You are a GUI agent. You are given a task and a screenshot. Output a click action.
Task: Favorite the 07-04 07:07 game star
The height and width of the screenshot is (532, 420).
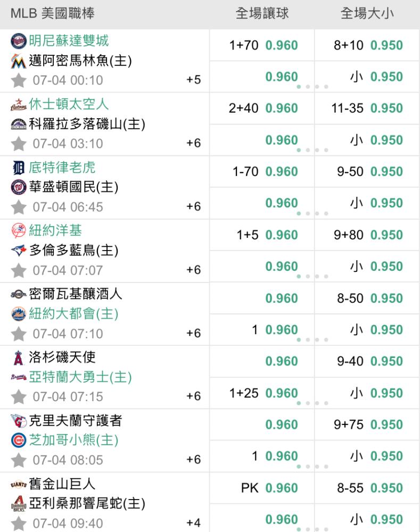(18, 270)
